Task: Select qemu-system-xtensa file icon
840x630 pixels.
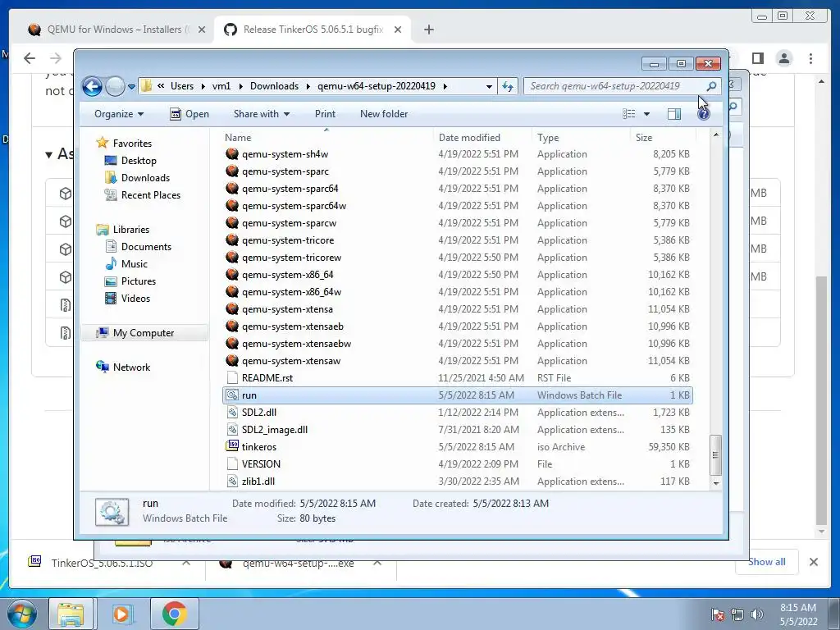Action: pos(232,308)
